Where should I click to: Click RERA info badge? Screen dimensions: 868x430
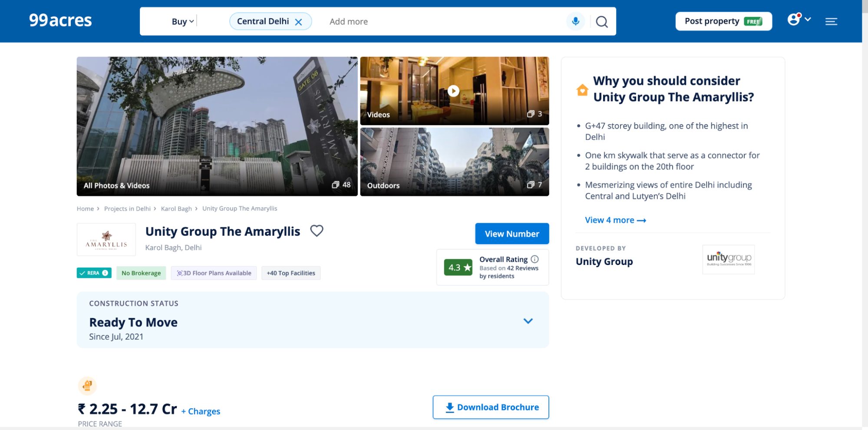coord(94,273)
